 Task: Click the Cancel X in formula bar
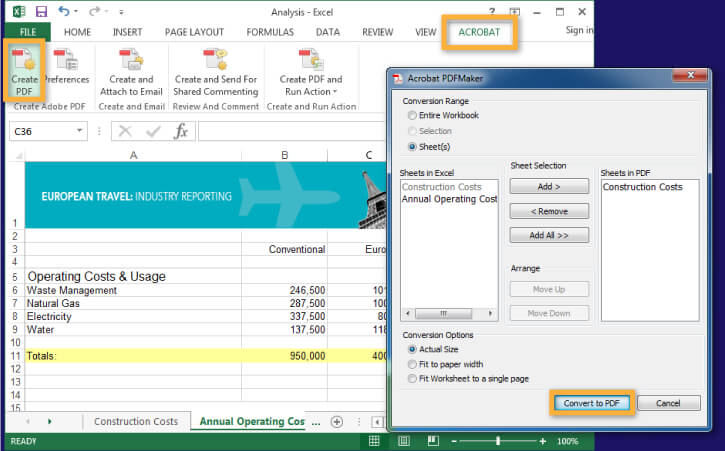[125, 131]
